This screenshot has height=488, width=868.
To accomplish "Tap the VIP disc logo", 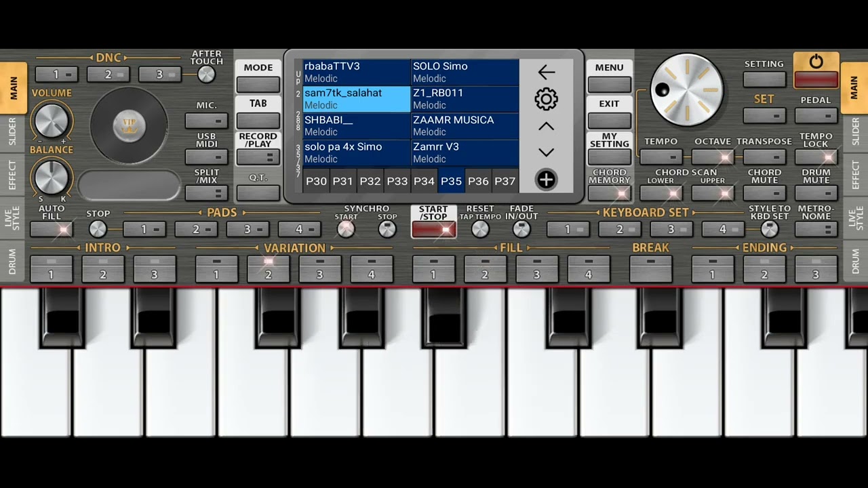I will click(x=129, y=125).
